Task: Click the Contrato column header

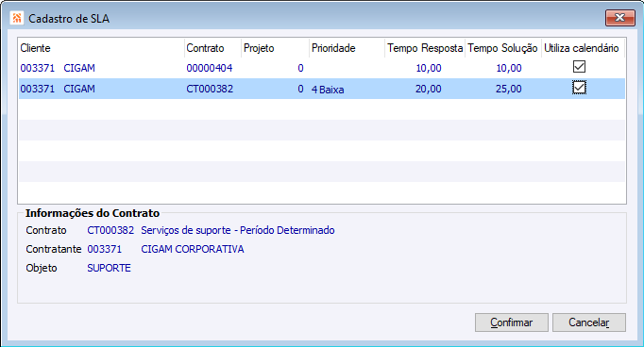Action: point(212,48)
